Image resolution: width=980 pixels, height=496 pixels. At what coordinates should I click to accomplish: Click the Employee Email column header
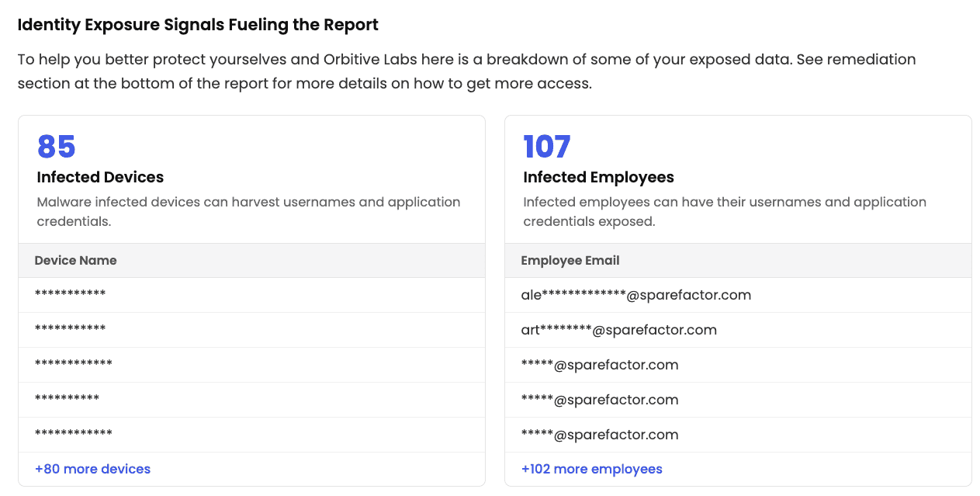click(570, 260)
